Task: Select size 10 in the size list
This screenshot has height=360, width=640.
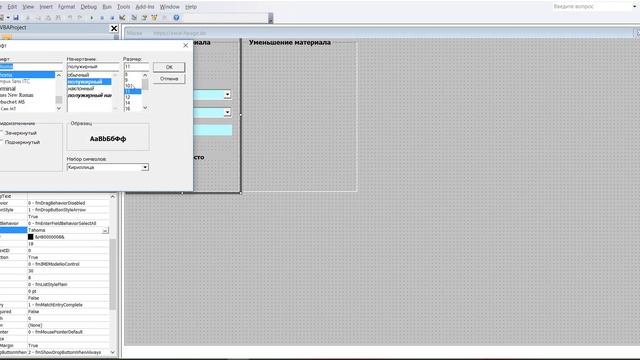Action: pyautogui.click(x=129, y=86)
